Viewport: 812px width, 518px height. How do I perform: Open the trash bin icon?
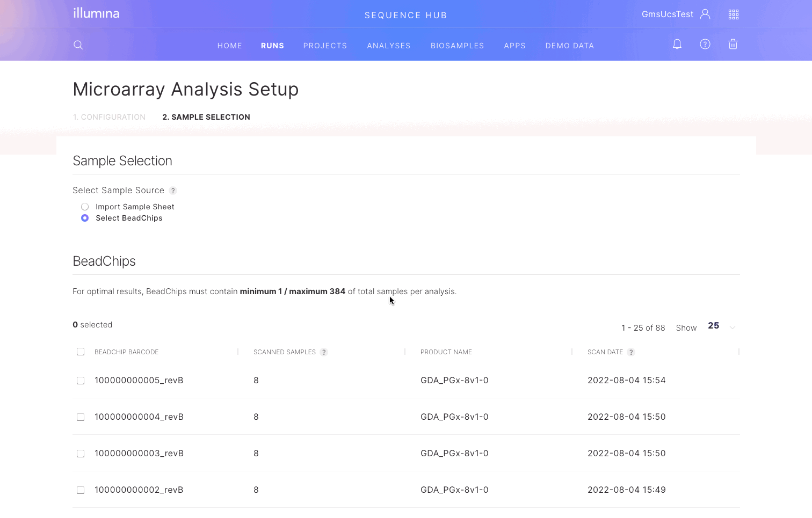pyautogui.click(x=733, y=45)
